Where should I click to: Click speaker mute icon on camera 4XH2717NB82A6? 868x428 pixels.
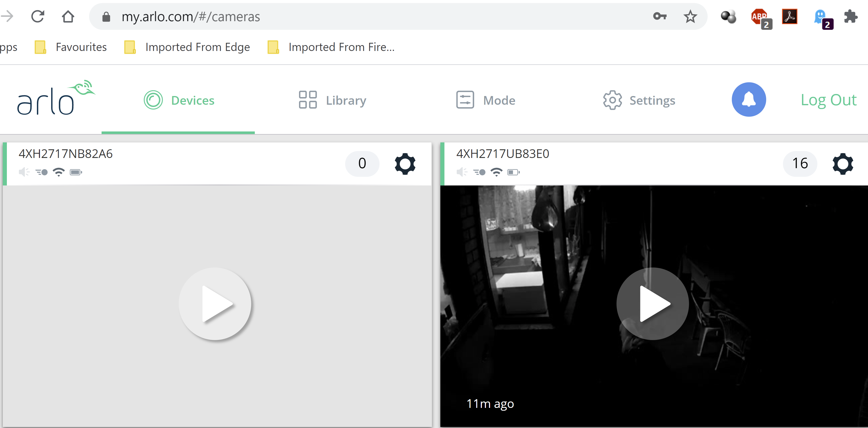24,172
